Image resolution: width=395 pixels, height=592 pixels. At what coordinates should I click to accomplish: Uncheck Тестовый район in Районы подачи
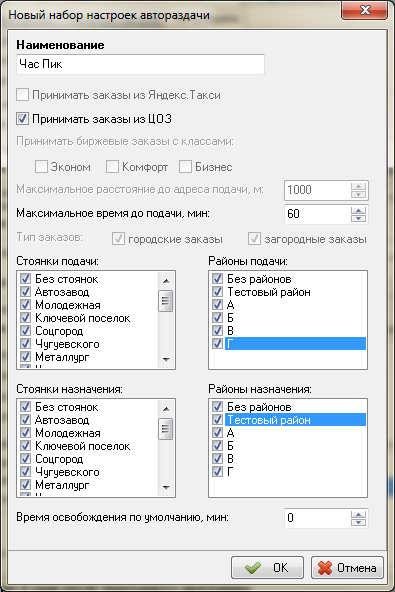217,292
